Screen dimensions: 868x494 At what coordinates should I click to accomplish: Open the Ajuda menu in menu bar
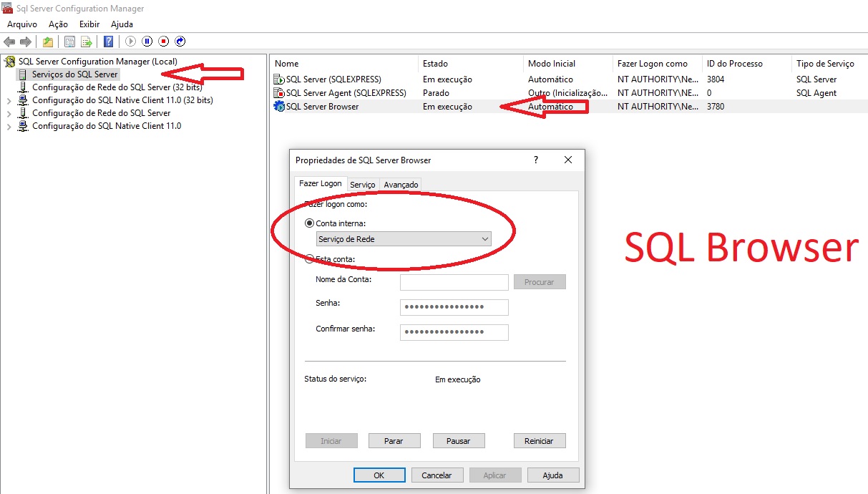tap(122, 24)
